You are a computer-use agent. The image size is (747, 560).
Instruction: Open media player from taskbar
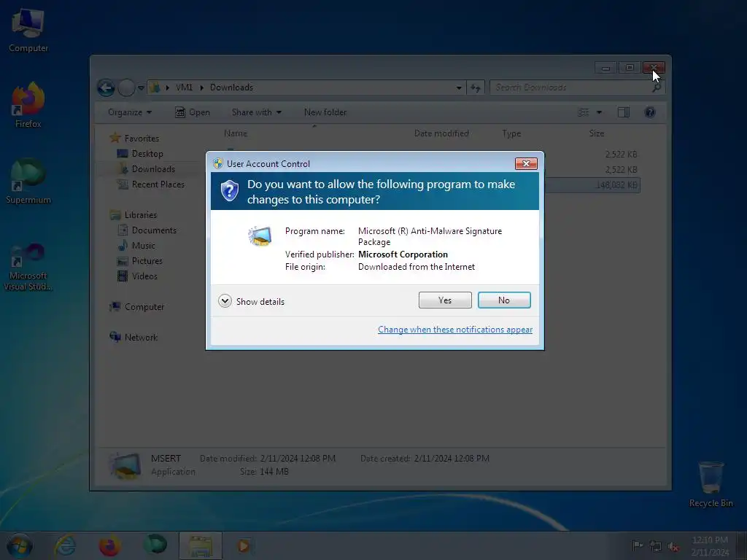[244, 545]
